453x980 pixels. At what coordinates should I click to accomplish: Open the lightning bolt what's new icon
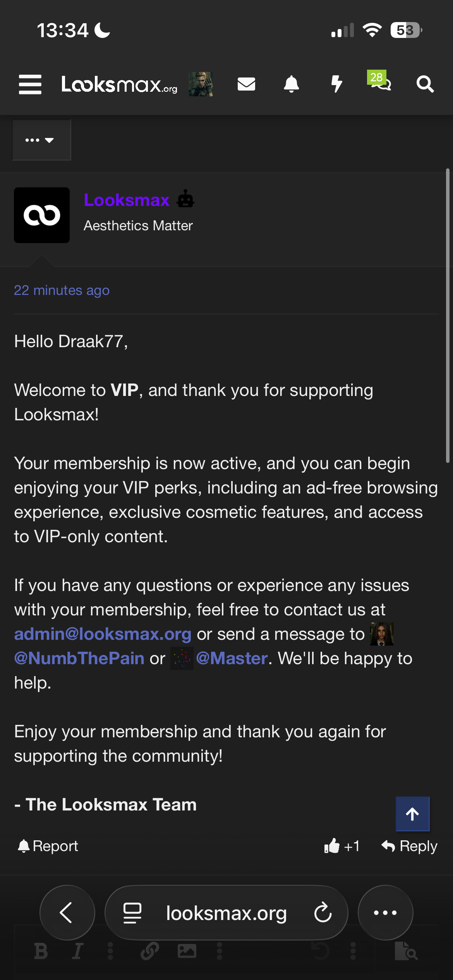coord(336,84)
